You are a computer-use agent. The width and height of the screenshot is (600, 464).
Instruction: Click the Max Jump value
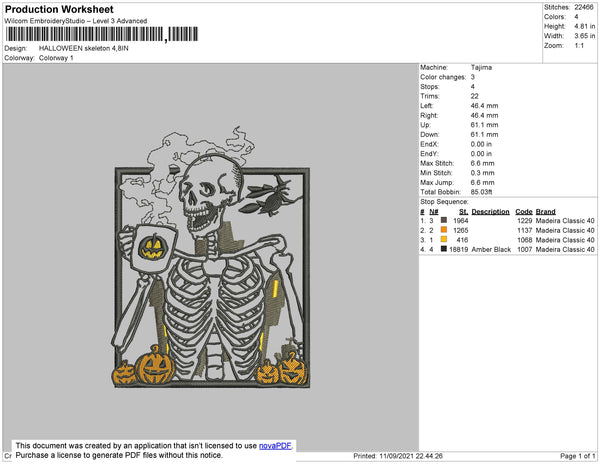coord(483,182)
